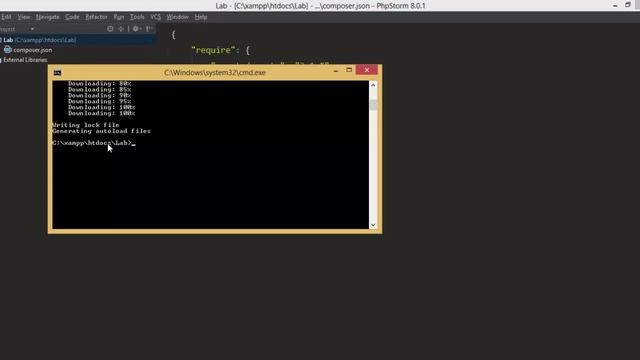The width and height of the screenshot is (640, 360).
Task: Restore the PhpStorm window
Action: 628,5
